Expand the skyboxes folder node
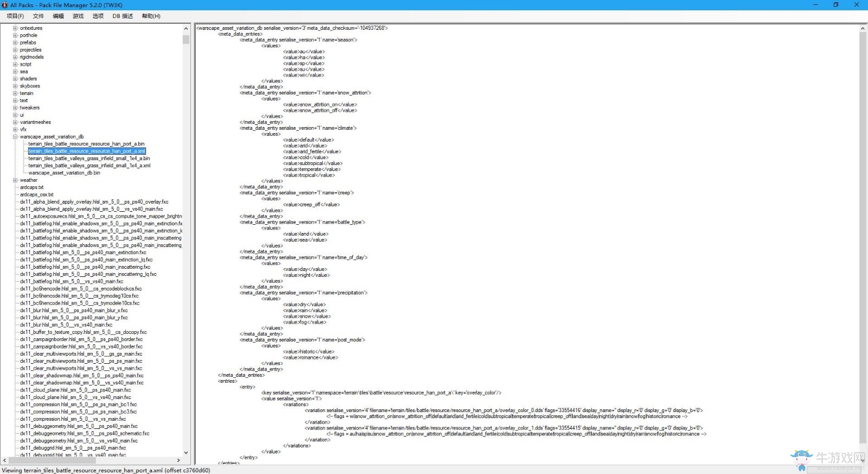Image resolution: width=868 pixels, height=474 pixels. pyautogui.click(x=15, y=86)
